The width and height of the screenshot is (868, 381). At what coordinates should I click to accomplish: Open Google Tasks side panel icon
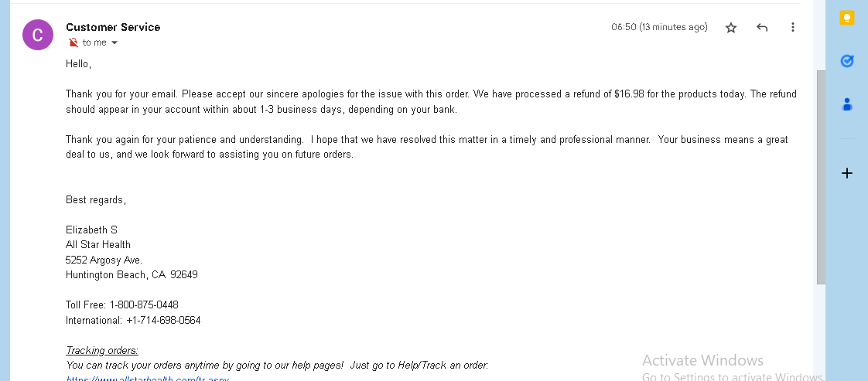click(847, 61)
